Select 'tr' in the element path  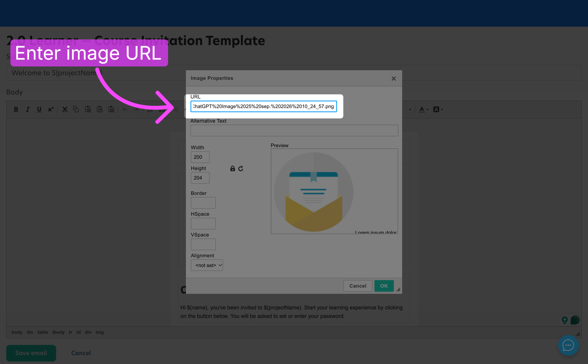[x=70, y=332]
